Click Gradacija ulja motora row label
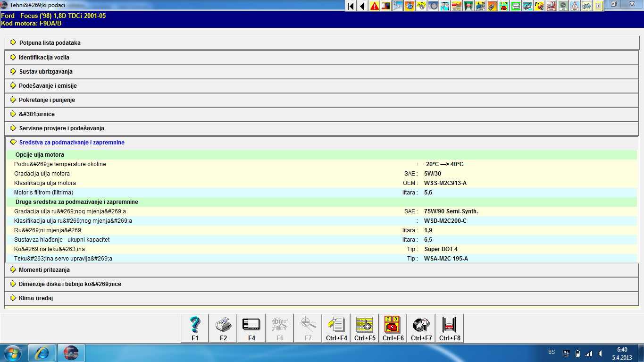 42,173
